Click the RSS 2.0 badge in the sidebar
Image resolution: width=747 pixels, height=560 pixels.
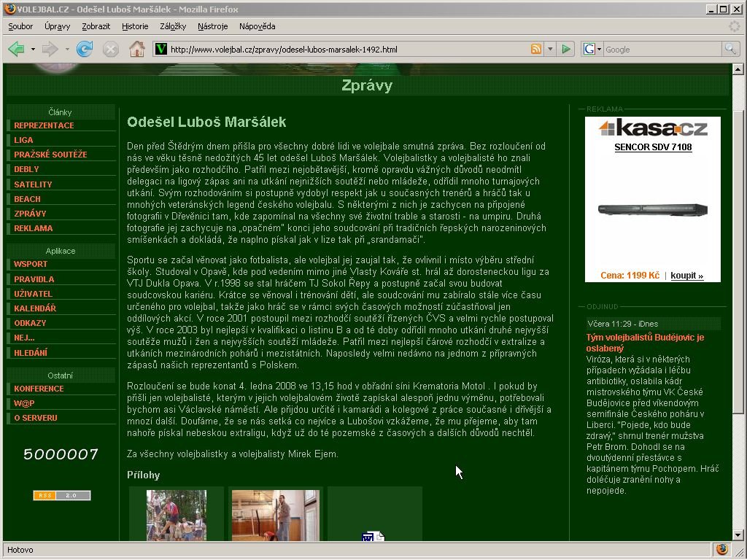[62, 495]
